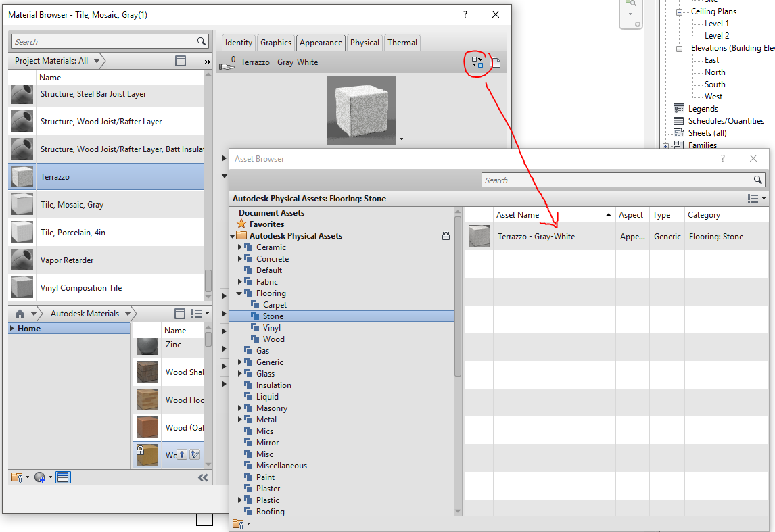Viewport: 775px width, 532px height.
Task: Click the replace asset icon beside Terrazzo - Gray-White
Action: [x=477, y=62]
